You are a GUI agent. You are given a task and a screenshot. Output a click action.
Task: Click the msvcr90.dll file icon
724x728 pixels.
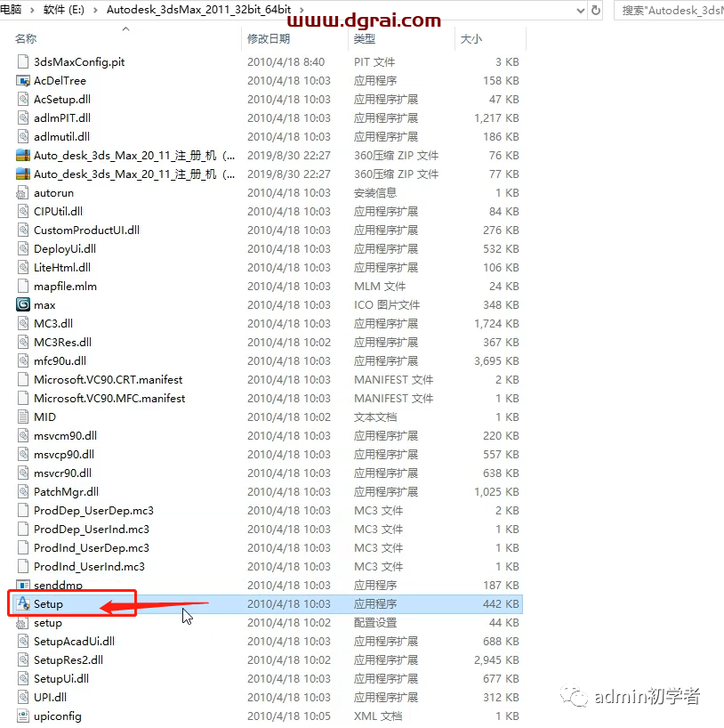pos(23,473)
